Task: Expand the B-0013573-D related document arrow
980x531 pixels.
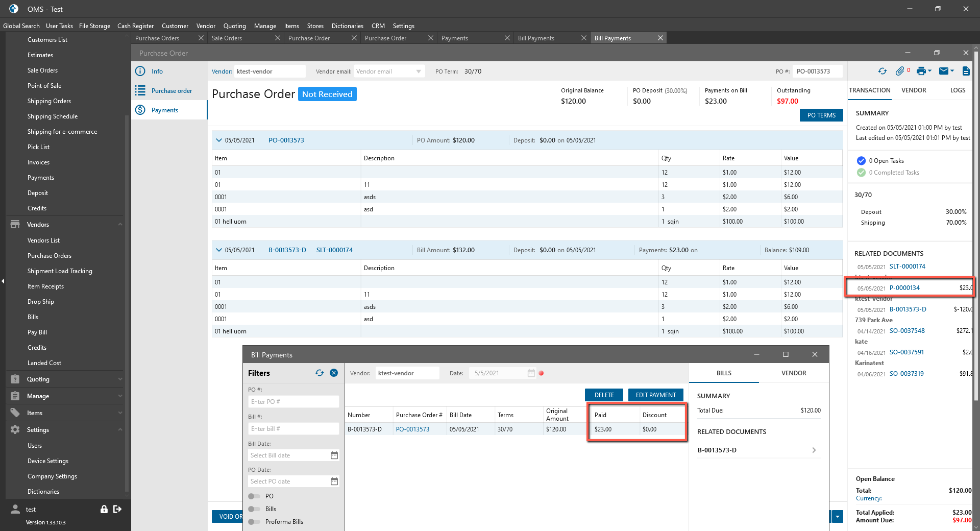Action: point(814,450)
